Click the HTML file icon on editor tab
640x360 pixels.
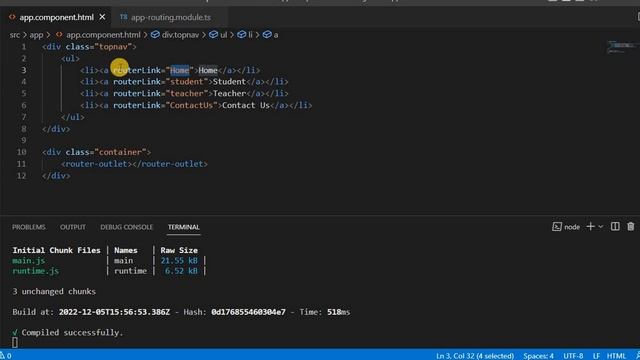pyautogui.click(x=12, y=17)
